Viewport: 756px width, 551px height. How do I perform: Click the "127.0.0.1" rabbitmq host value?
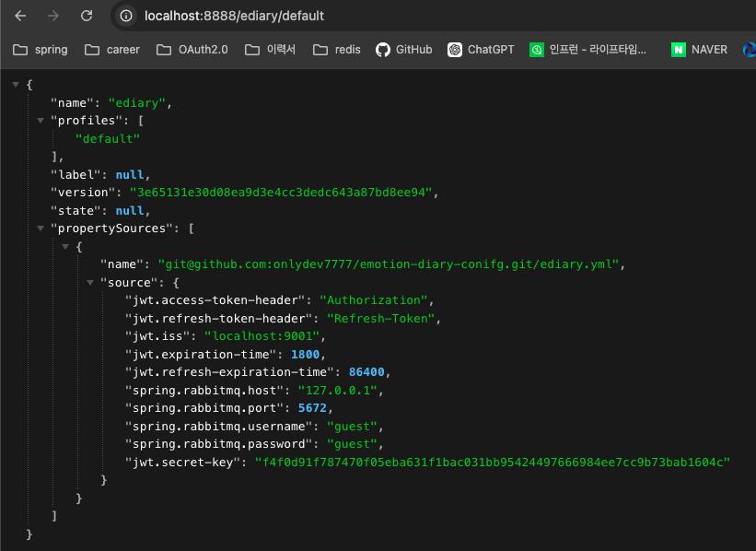[x=338, y=391]
